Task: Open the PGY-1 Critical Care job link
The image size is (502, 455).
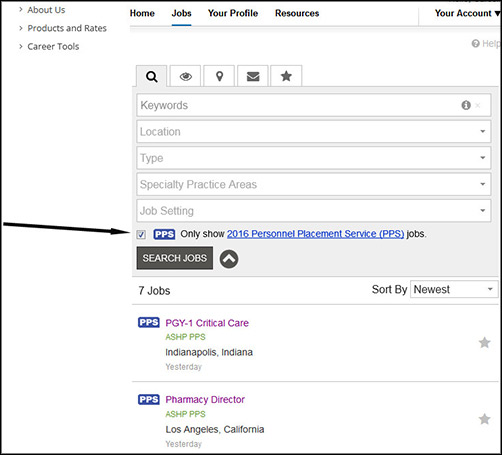Action: [207, 323]
